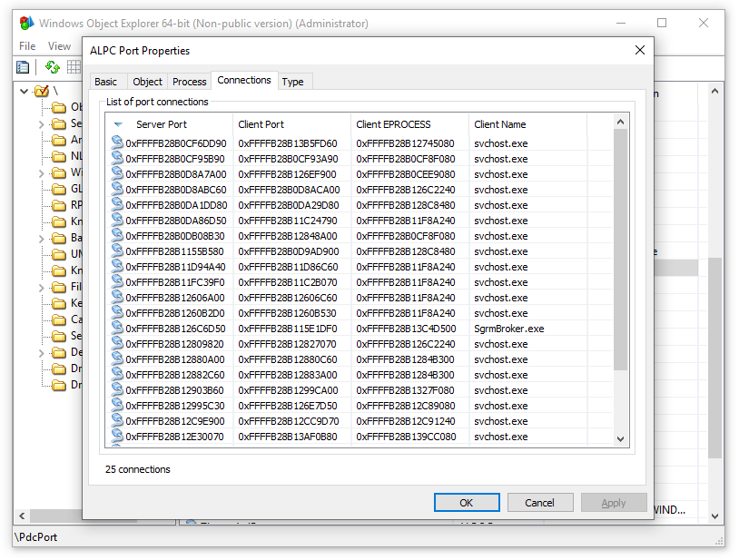Close the ALPC Port Properties dialog
Image resolution: width=739 pixels, height=560 pixels.
pos(639,50)
